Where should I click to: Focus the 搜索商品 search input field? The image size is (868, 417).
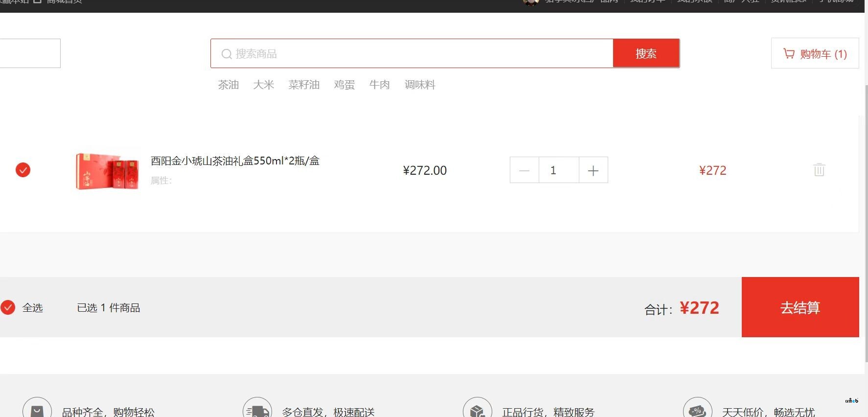pyautogui.click(x=416, y=54)
